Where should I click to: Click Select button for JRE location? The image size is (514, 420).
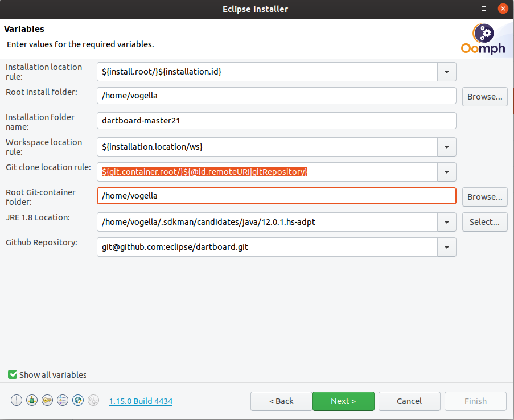point(485,222)
